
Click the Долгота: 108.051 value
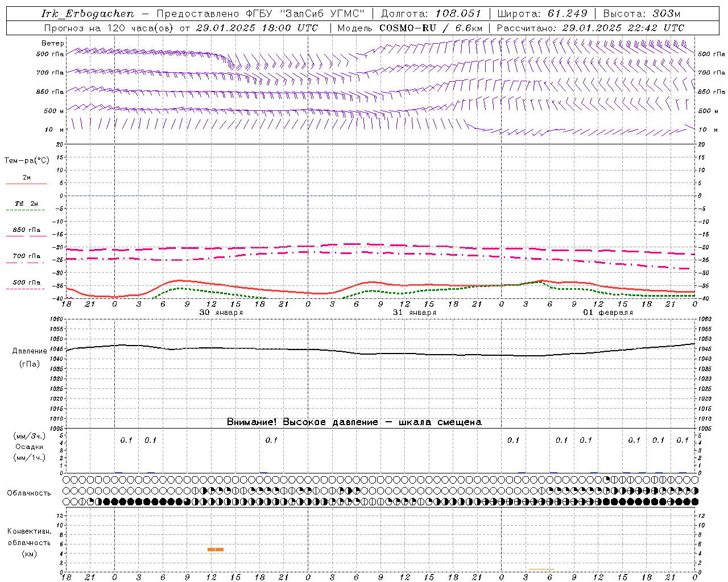click(431, 14)
